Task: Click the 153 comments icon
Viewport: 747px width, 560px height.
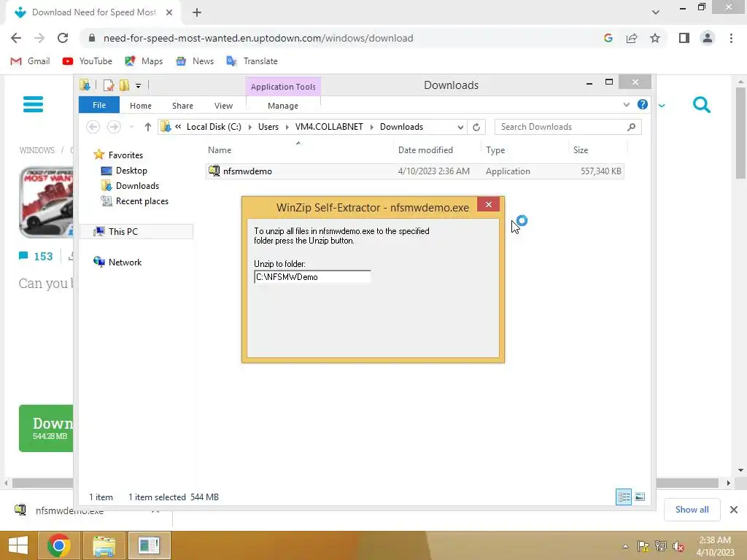Action: click(x=23, y=256)
